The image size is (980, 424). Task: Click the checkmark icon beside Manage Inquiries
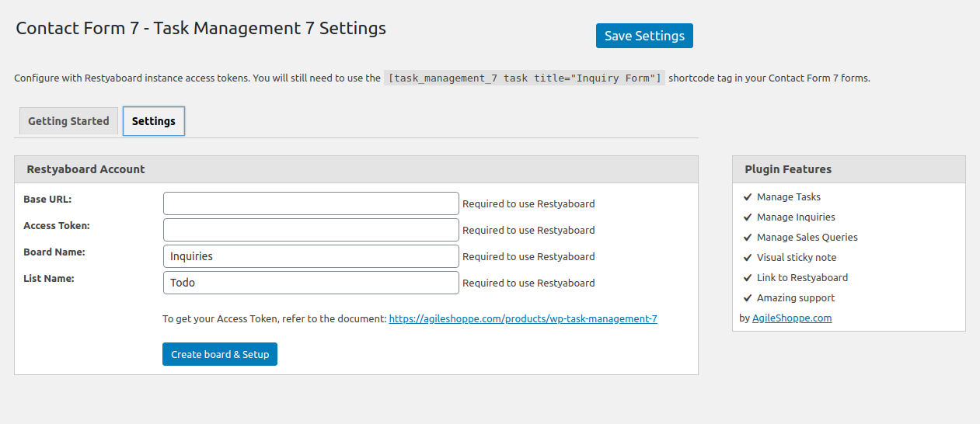tap(748, 217)
